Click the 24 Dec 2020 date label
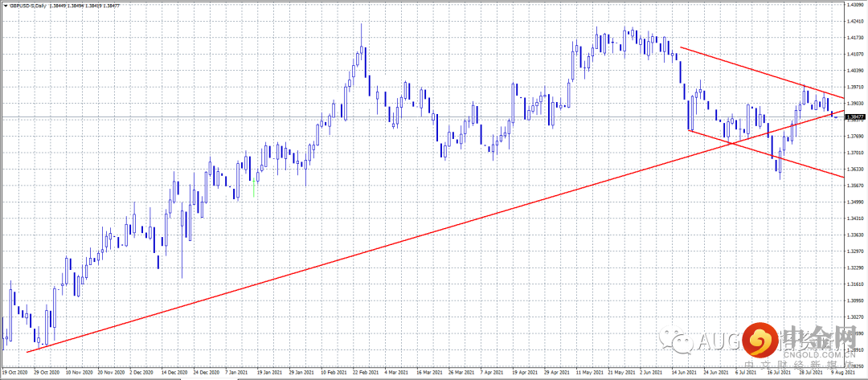The width and height of the screenshot is (868, 380). click(206, 372)
